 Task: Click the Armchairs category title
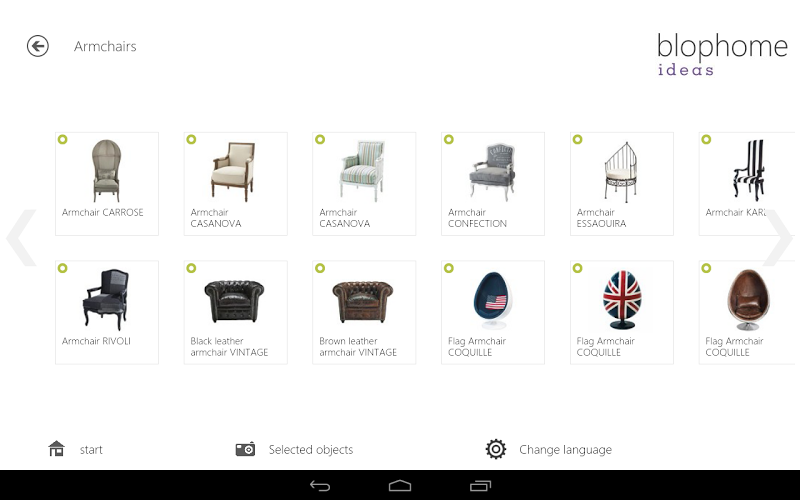coord(105,46)
